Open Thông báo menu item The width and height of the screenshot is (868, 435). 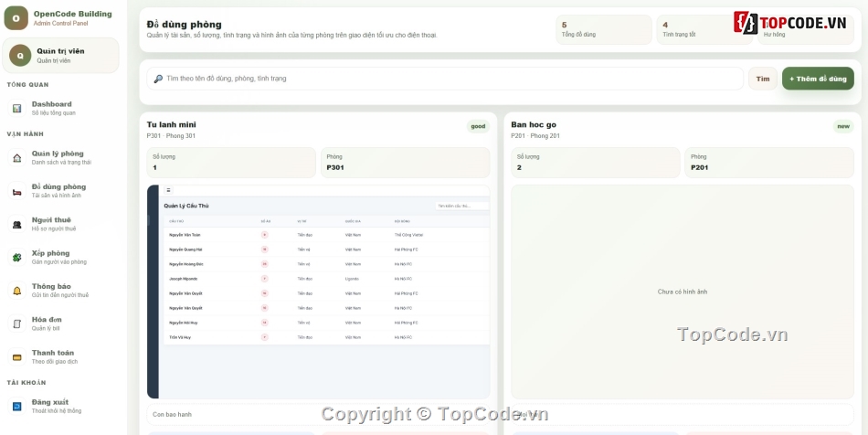point(63,291)
